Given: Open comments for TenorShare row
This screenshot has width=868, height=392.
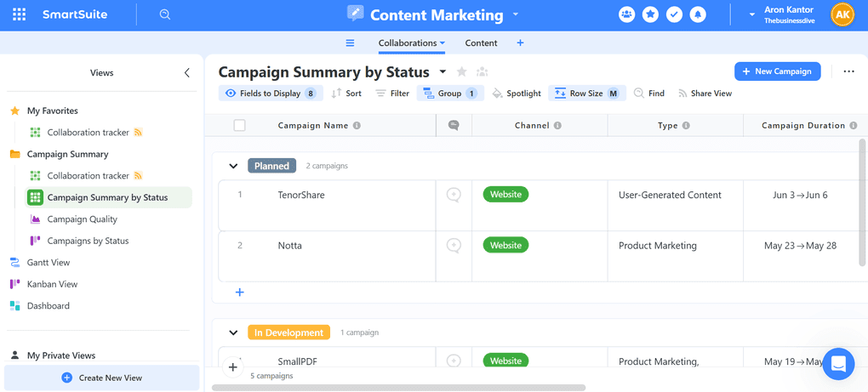Looking at the screenshot, I should (x=454, y=195).
